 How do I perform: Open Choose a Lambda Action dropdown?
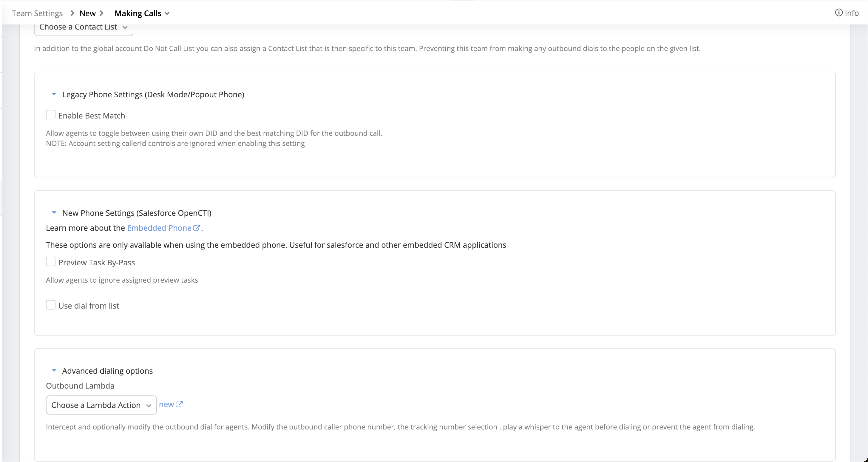tap(101, 405)
